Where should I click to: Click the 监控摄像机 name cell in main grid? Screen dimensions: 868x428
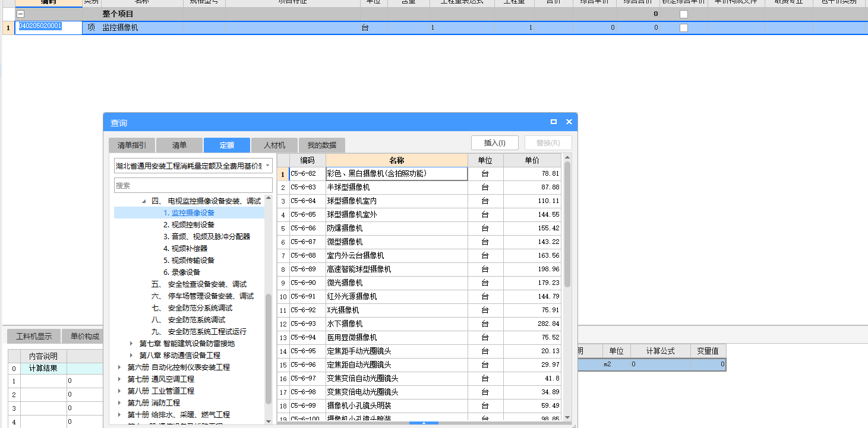142,28
